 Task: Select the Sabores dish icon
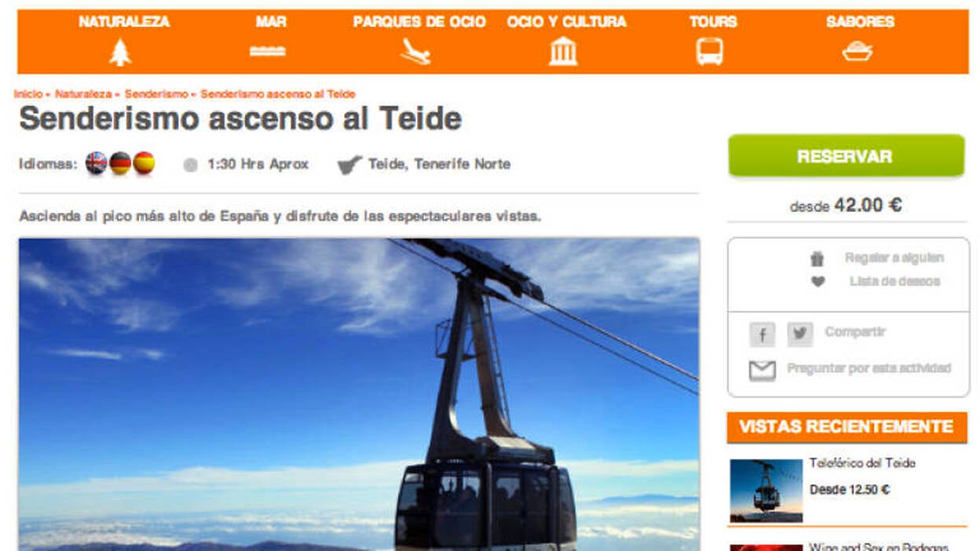click(857, 52)
